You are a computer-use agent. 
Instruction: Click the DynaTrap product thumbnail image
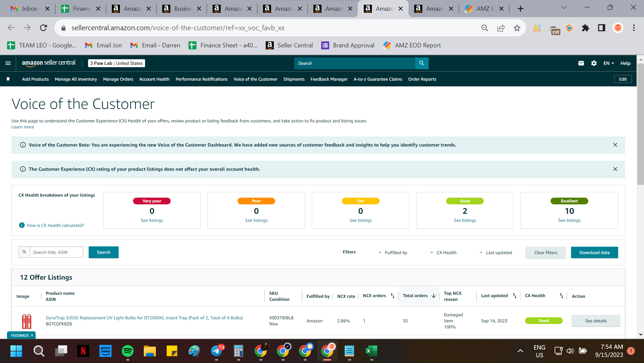click(27, 321)
